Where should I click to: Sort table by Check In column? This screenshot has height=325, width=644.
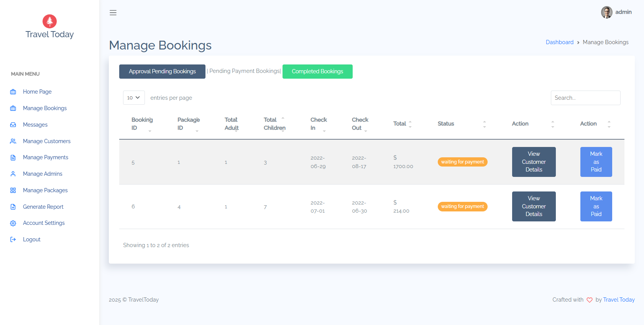(319, 124)
